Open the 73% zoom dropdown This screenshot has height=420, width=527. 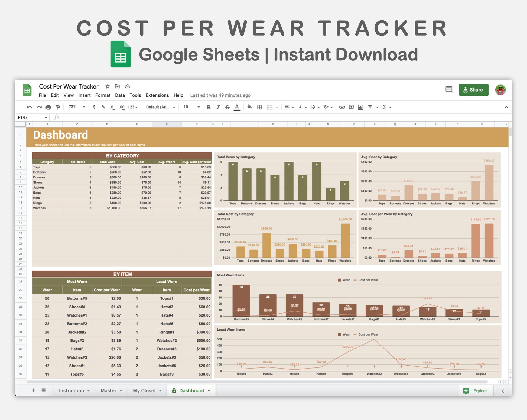coord(77,107)
